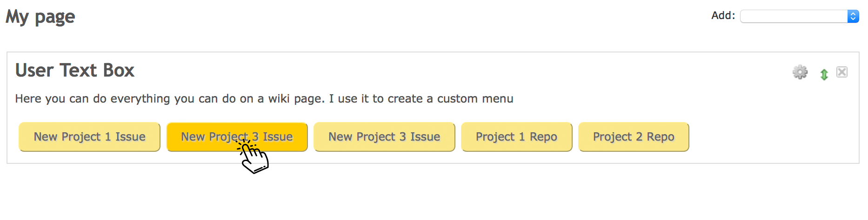Open the Add block combo box field
This screenshot has width=868, height=220.
point(799,16)
